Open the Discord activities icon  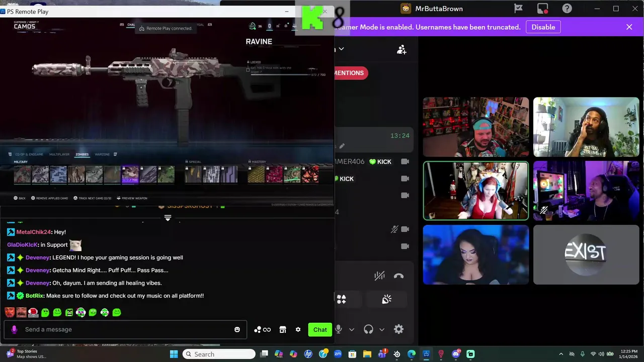[x=341, y=299]
